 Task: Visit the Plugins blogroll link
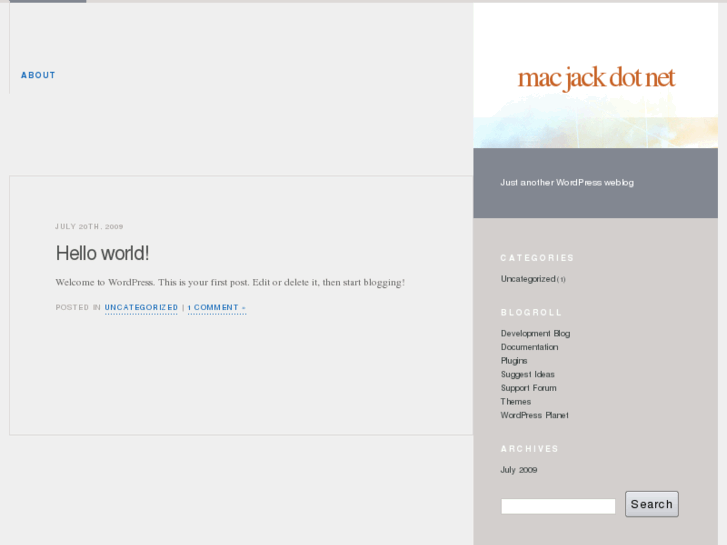[514, 361]
